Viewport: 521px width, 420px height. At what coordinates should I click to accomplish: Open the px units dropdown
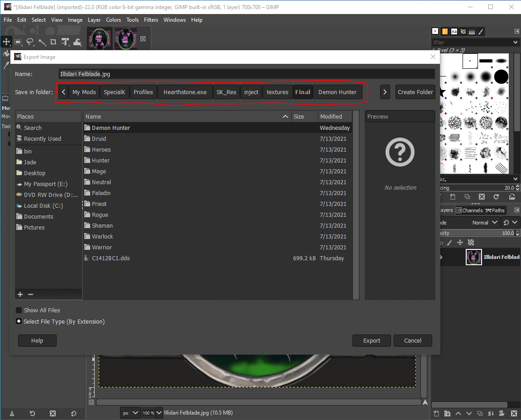click(130, 413)
